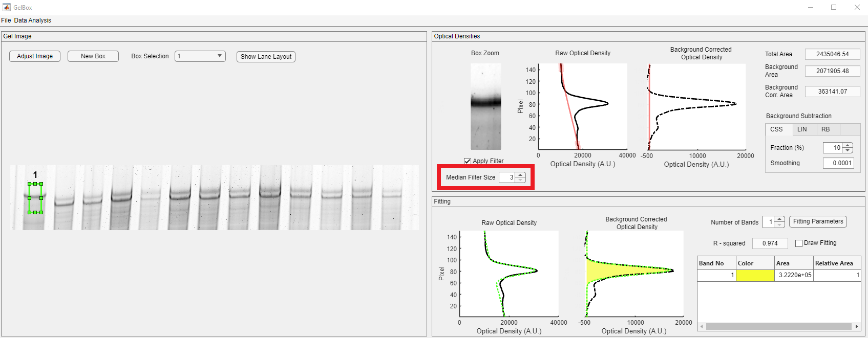
Task: Click the Show Lane Layout button
Action: [x=266, y=57]
